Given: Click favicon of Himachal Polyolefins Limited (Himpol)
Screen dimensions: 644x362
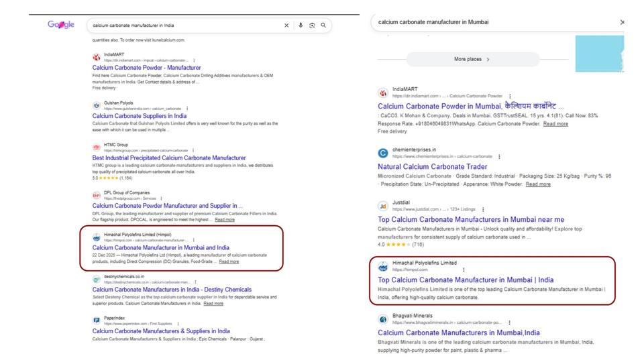Looking at the screenshot, I should click(97, 237).
